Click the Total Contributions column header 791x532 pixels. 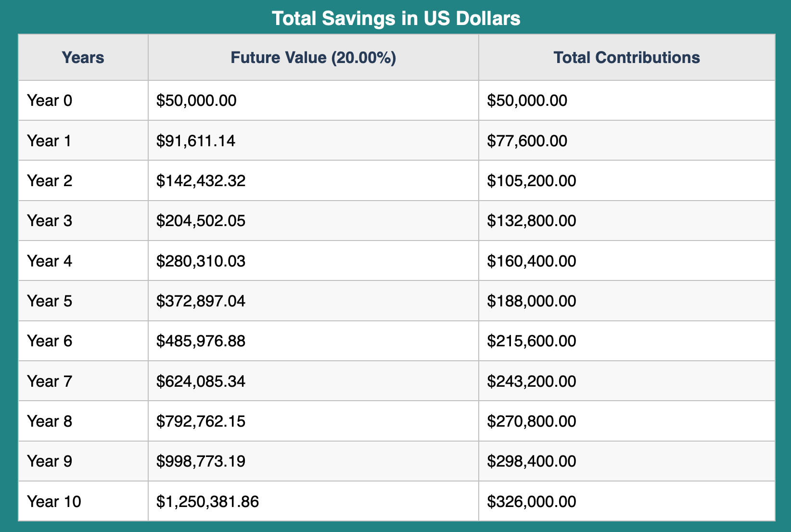click(x=626, y=58)
